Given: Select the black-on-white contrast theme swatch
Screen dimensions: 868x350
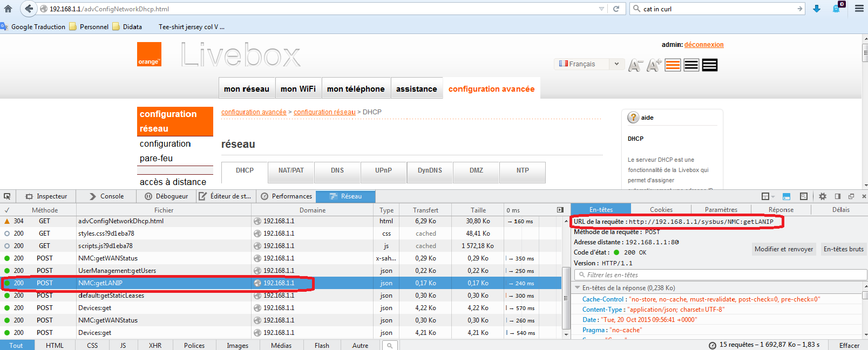Looking at the screenshot, I should [x=691, y=65].
